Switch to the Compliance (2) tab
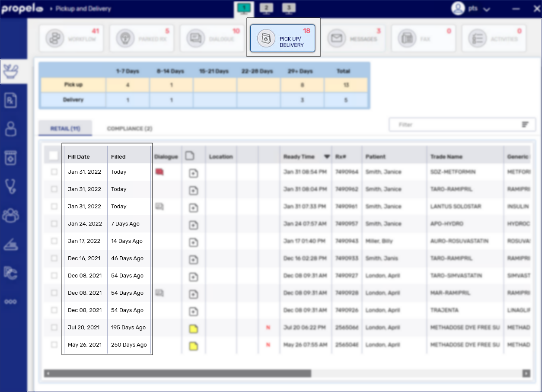Image resolution: width=542 pixels, height=392 pixels. tap(129, 129)
